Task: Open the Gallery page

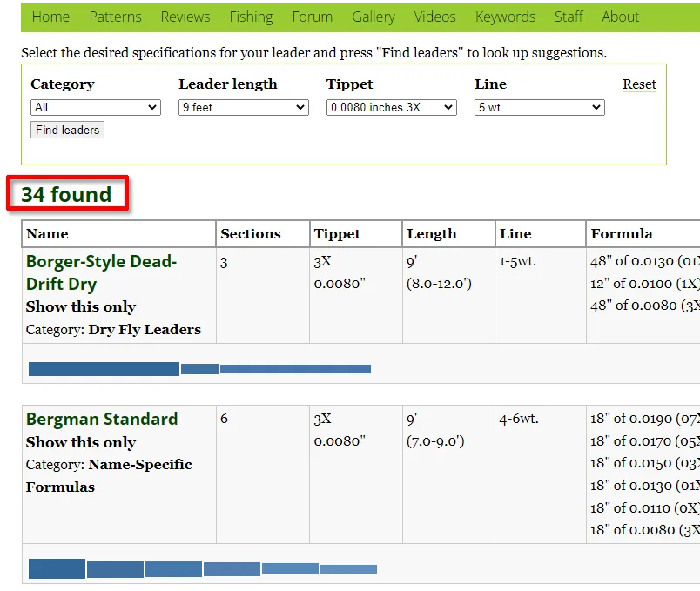Action: [x=373, y=17]
